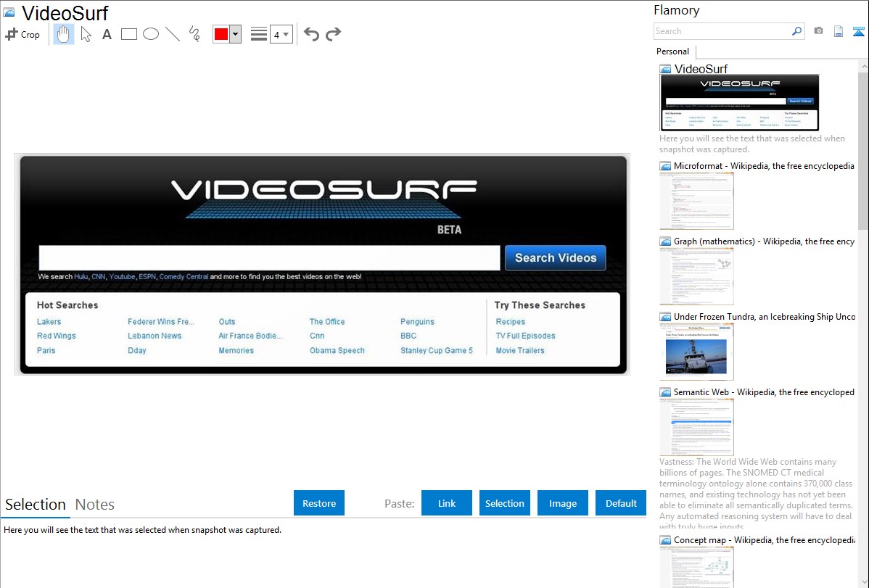Click the sidebar scrollbar down arrow
Screen dimensions: 869x588
coord(863,582)
